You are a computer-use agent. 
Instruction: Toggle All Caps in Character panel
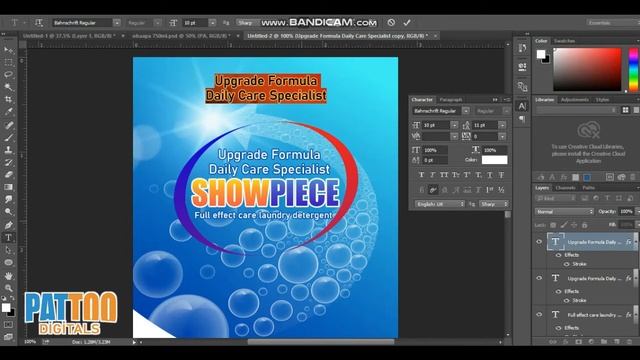point(444,175)
